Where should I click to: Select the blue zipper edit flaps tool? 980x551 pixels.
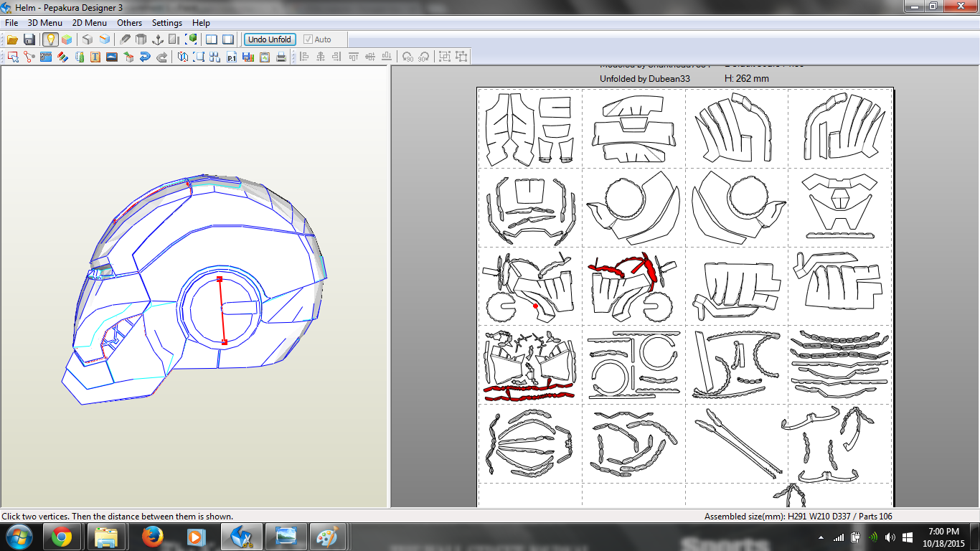click(x=46, y=57)
